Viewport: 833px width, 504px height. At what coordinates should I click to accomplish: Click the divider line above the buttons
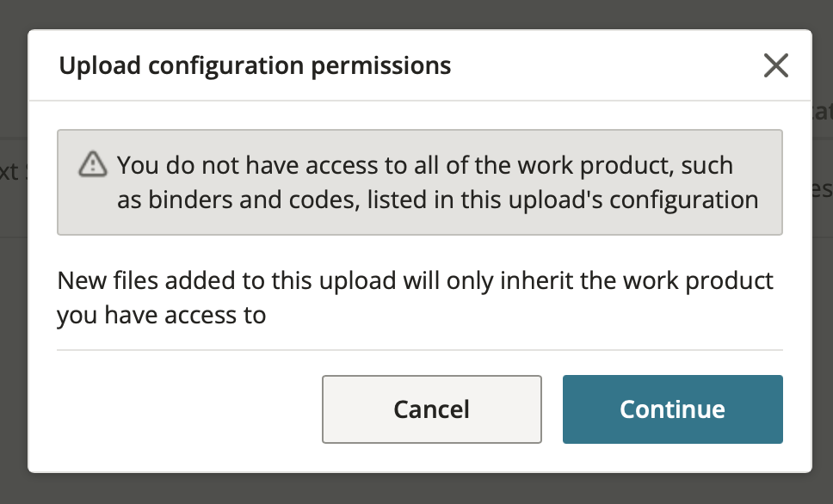(420, 350)
